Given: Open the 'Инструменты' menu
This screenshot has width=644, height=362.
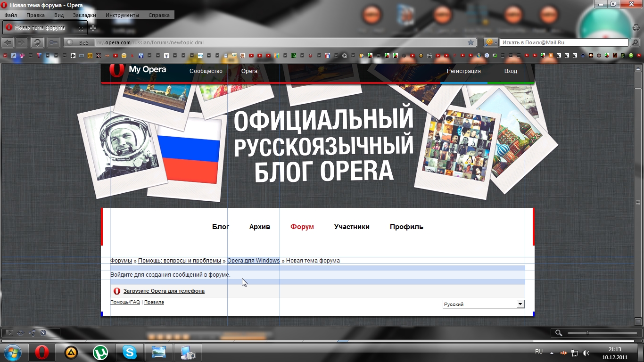Looking at the screenshot, I should tap(122, 15).
